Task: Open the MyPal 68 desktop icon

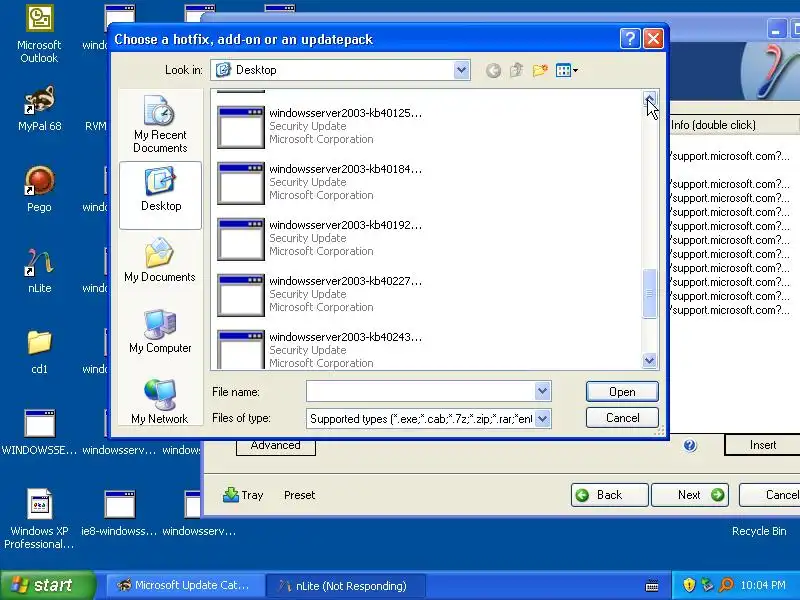Action: click(x=39, y=109)
